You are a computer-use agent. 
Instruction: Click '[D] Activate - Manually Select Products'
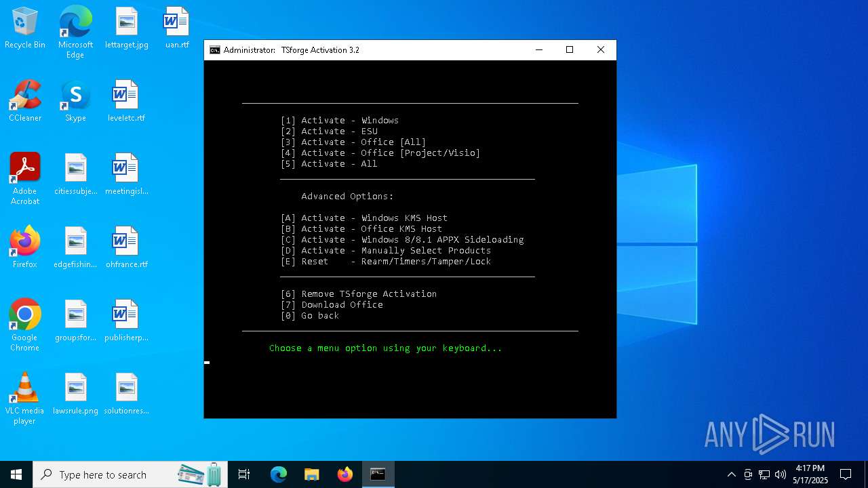pyautogui.click(x=386, y=250)
